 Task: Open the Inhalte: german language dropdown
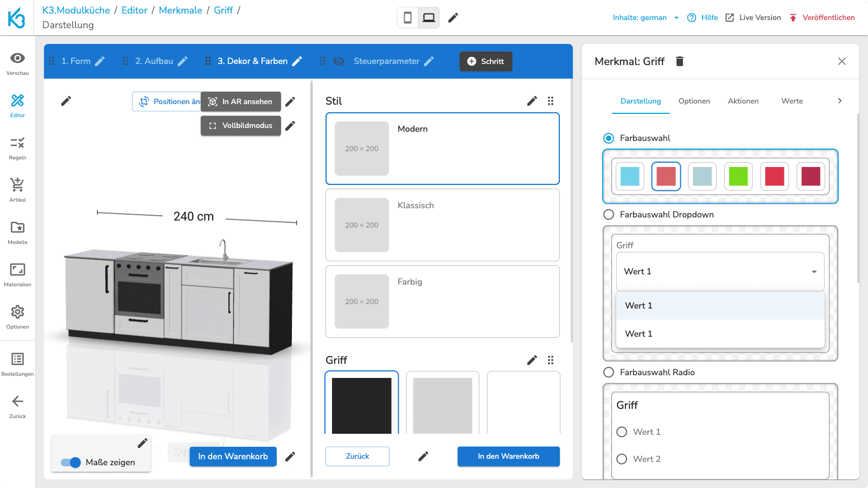645,18
